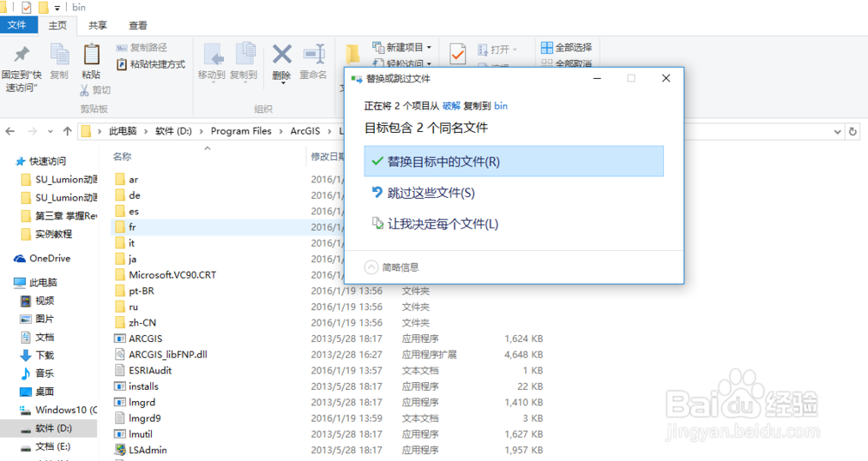Open Pictures in the navigation pane
Screen dimensions: 868x461
37,319
